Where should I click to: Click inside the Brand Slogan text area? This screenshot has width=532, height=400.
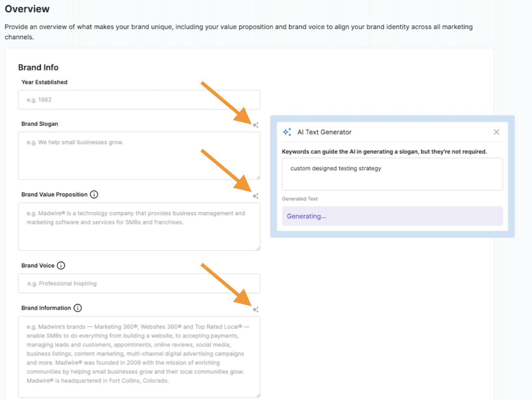point(139,156)
